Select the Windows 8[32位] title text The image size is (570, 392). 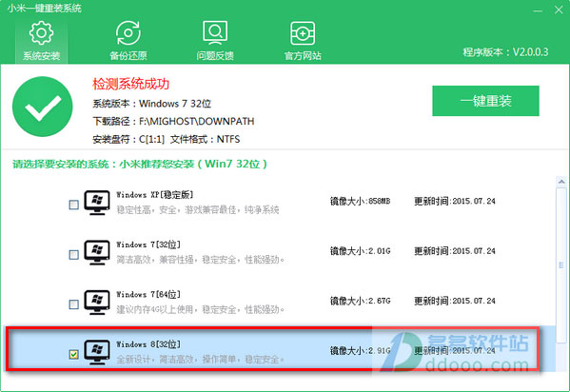(x=148, y=344)
